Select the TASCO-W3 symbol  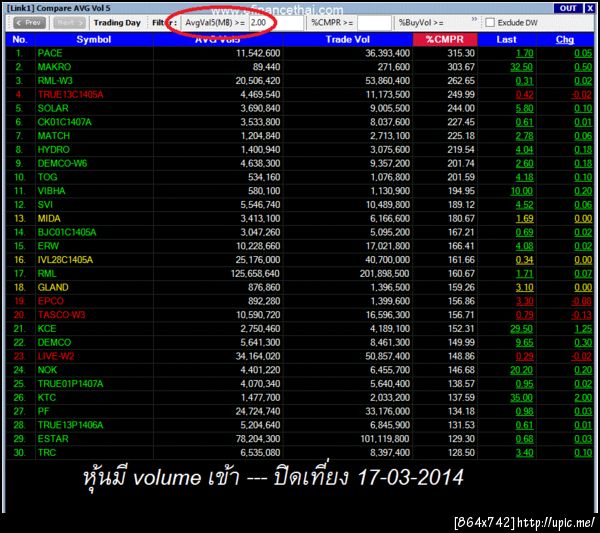[x=61, y=315]
